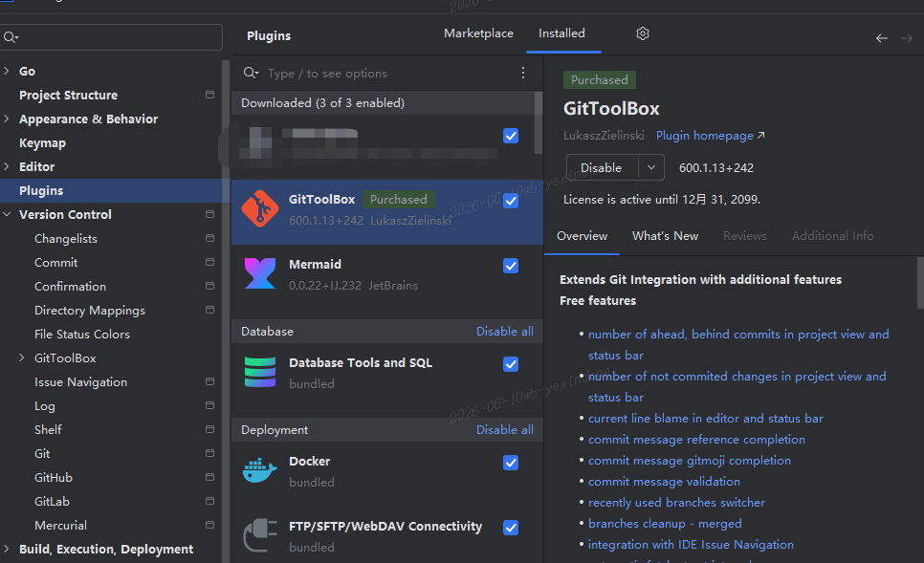Click the GitToolBox plugin icon

point(260,208)
